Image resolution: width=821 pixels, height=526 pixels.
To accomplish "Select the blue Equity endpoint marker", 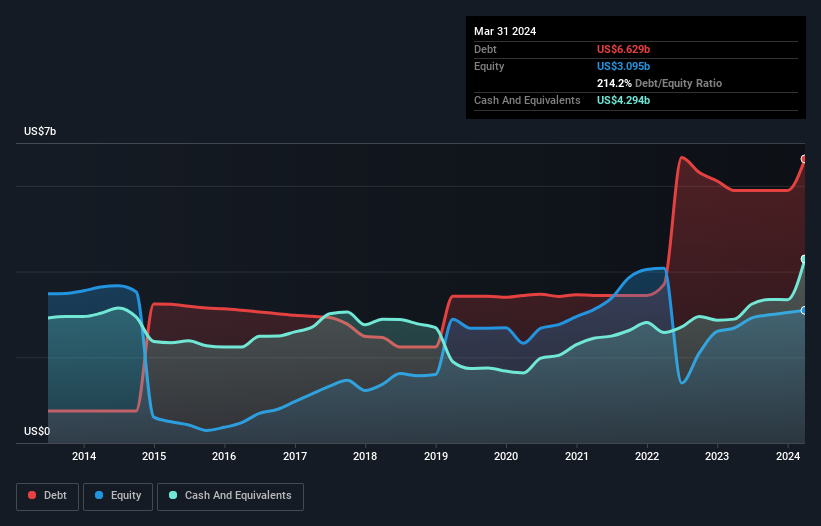I will [x=804, y=311].
